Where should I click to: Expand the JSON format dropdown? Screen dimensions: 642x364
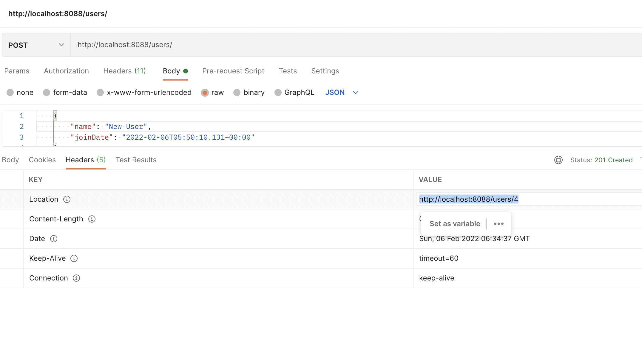pyautogui.click(x=356, y=92)
